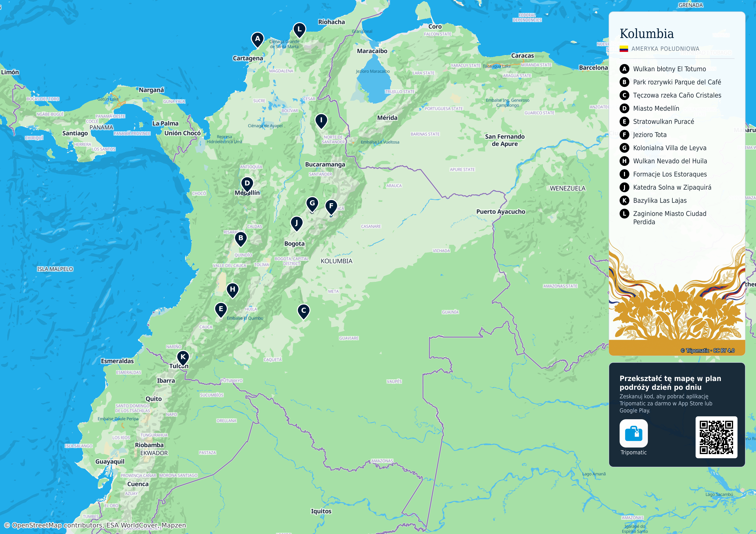Click 'Formacje Los Estoraques' entry
The width and height of the screenshot is (756, 534).
point(670,174)
